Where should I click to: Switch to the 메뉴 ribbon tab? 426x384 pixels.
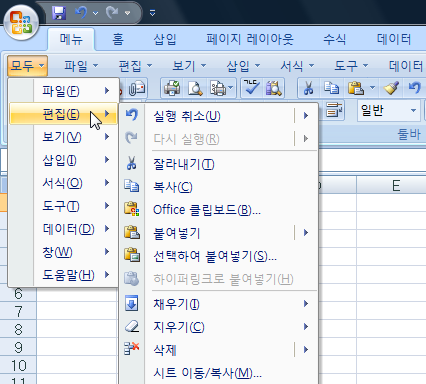click(71, 39)
